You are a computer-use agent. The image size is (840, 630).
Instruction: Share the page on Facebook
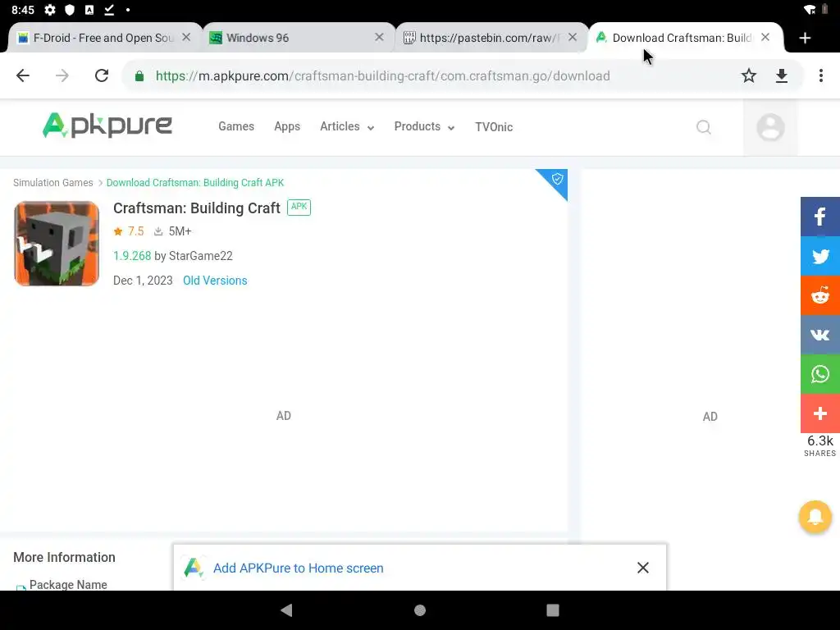(x=820, y=217)
